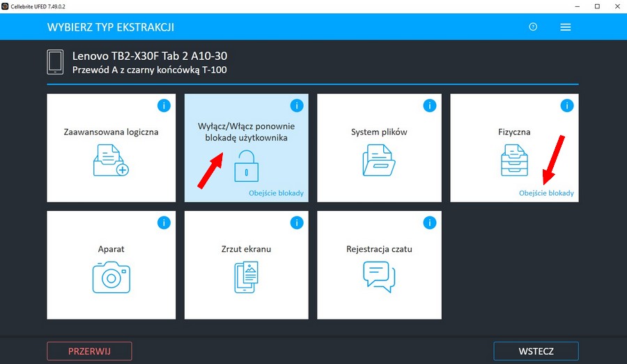This screenshot has width=627, height=364.
Task: Select the advanced logical extraction folder icon
Action: (x=111, y=160)
